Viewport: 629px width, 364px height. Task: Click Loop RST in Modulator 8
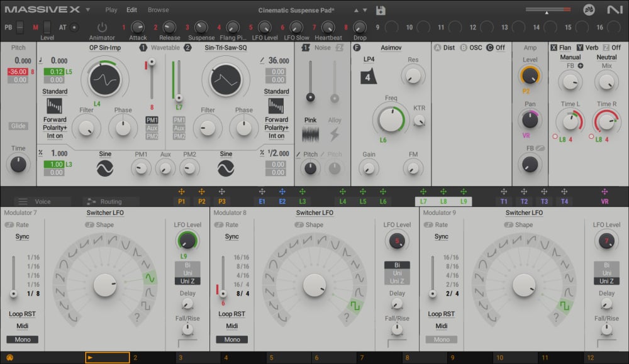coord(231,314)
